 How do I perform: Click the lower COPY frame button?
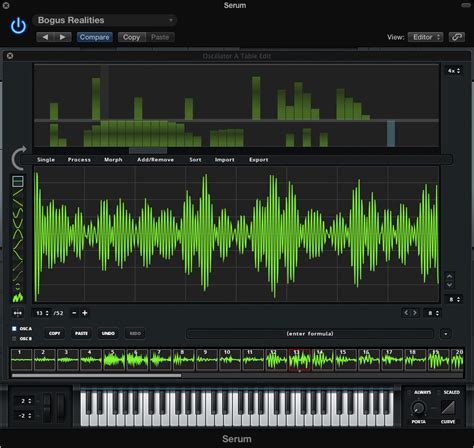click(55, 333)
